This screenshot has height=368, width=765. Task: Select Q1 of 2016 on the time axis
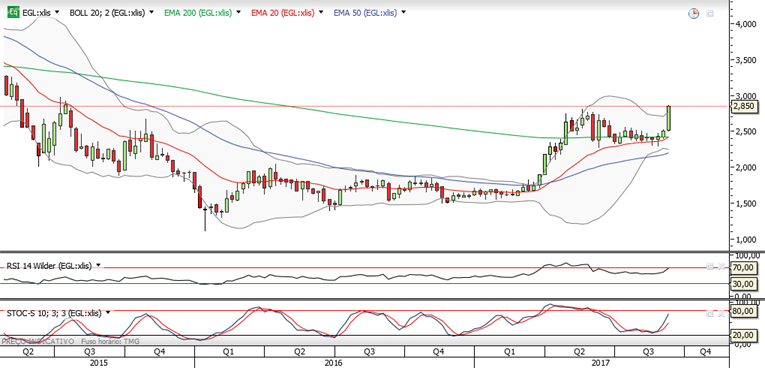(x=228, y=351)
